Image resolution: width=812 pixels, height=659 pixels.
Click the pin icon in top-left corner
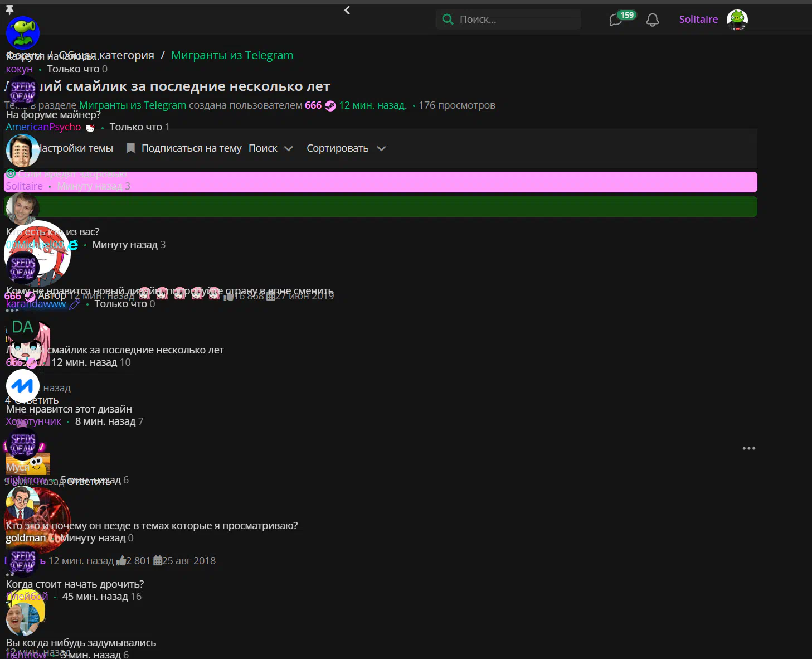click(9, 9)
